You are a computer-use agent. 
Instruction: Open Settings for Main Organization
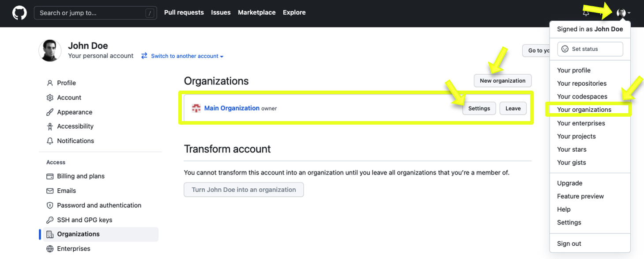[479, 108]
